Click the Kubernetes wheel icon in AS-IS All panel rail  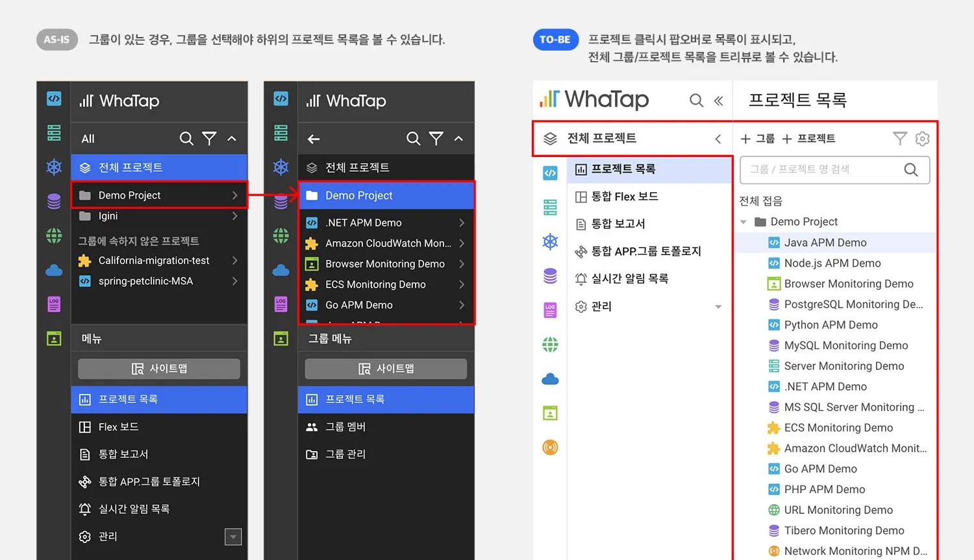pyautogui.click(x=54, y=167)
